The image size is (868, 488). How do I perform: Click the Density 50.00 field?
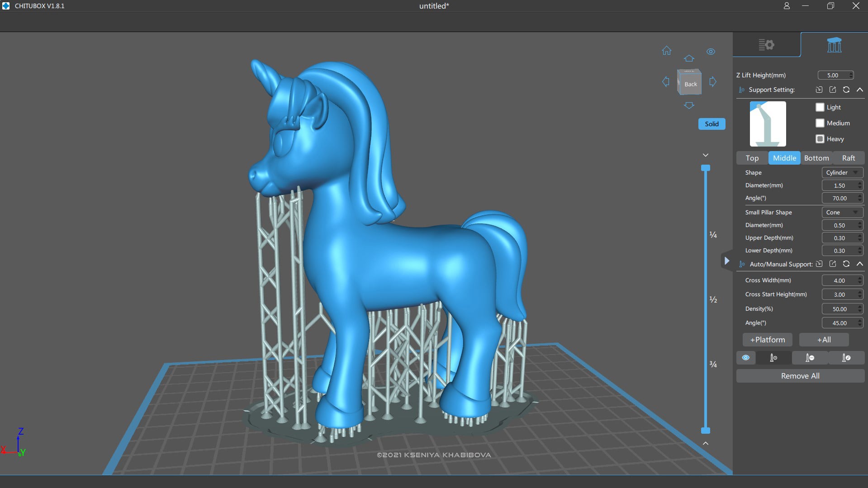click(x=842, y=309)
